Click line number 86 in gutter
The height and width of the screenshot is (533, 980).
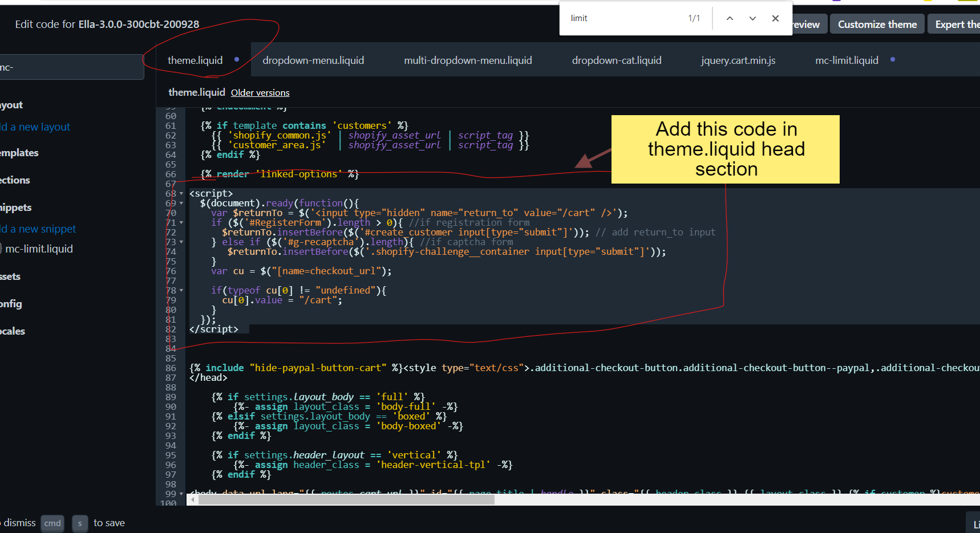pos(171,368)
